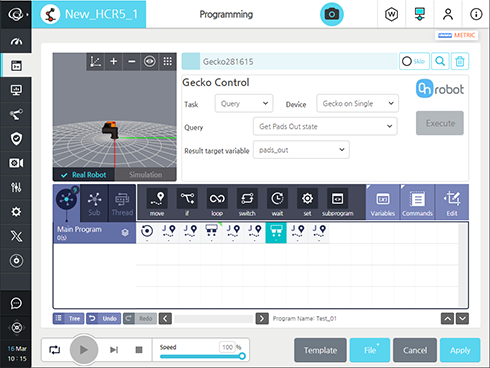Open the safety shield sidebar icon
Screen dimensions: 490x368
pos(16,139)
